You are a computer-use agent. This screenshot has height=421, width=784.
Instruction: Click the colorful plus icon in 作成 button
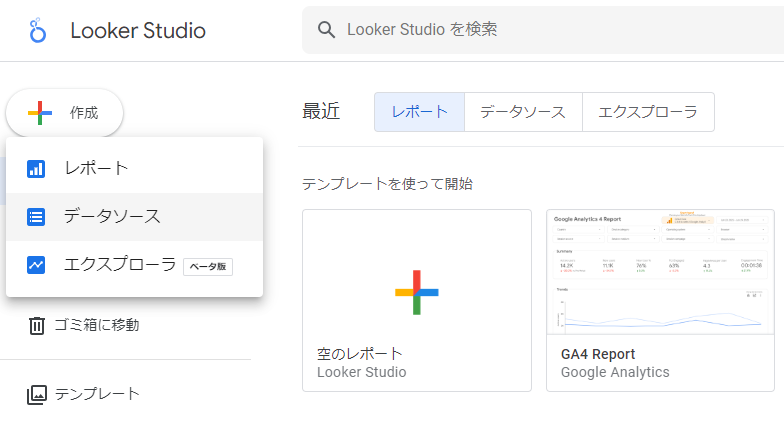40,112
